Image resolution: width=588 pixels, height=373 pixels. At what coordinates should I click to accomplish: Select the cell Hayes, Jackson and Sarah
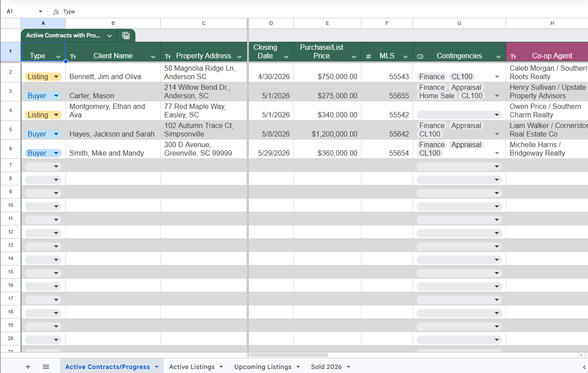click(113, 130)
